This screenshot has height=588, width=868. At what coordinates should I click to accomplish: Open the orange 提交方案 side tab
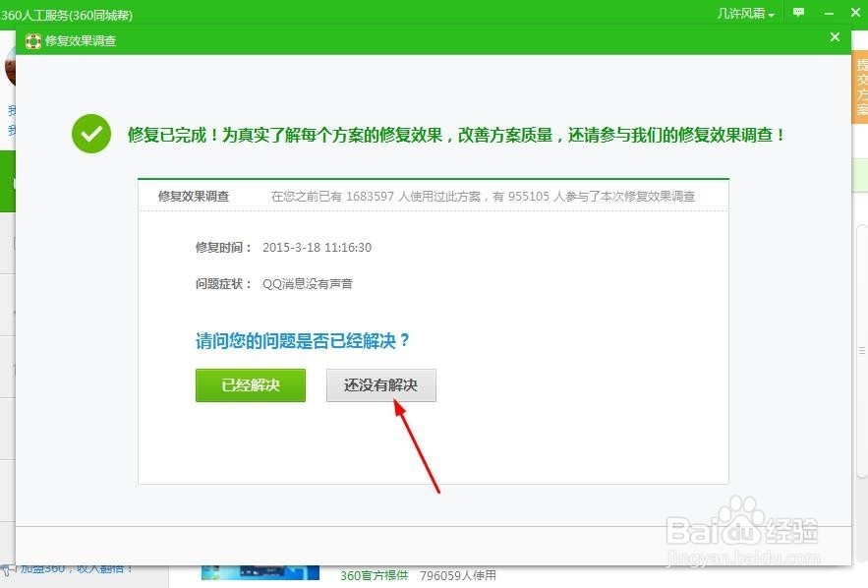[x=860, y=88]
